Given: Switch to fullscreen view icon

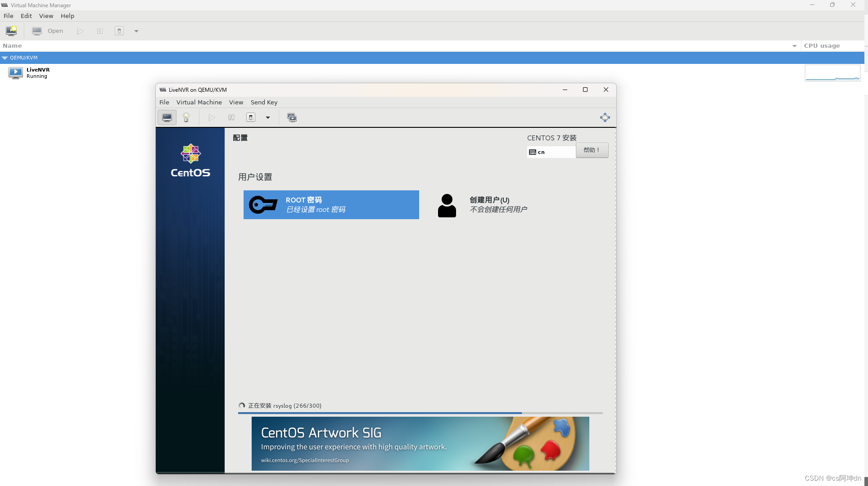Looking at the screenshot, I should 605,117.
